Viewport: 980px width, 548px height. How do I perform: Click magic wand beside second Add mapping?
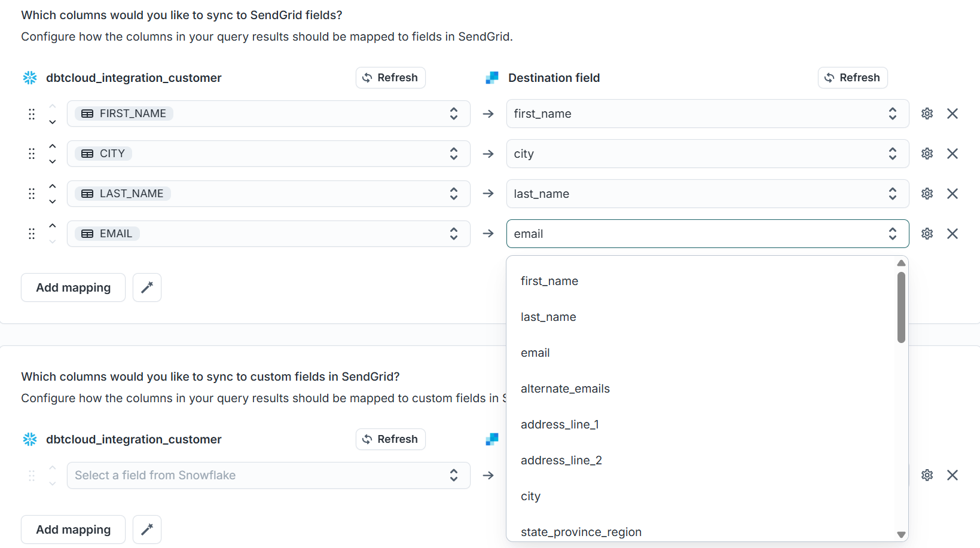point(147,529)
